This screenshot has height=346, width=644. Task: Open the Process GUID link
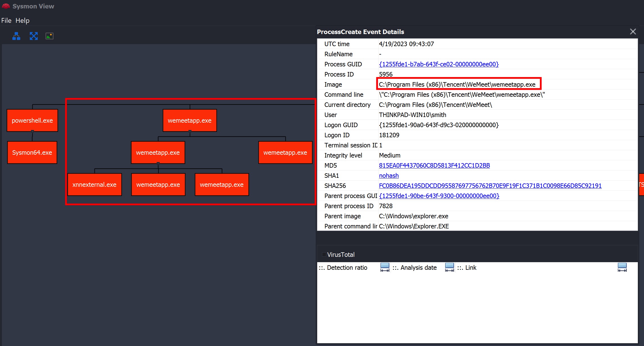pos(439,64)
